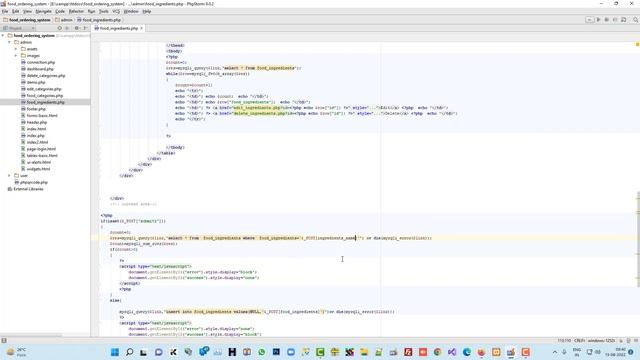Click the Search Everywhere magnifier icon

point(636,20)
